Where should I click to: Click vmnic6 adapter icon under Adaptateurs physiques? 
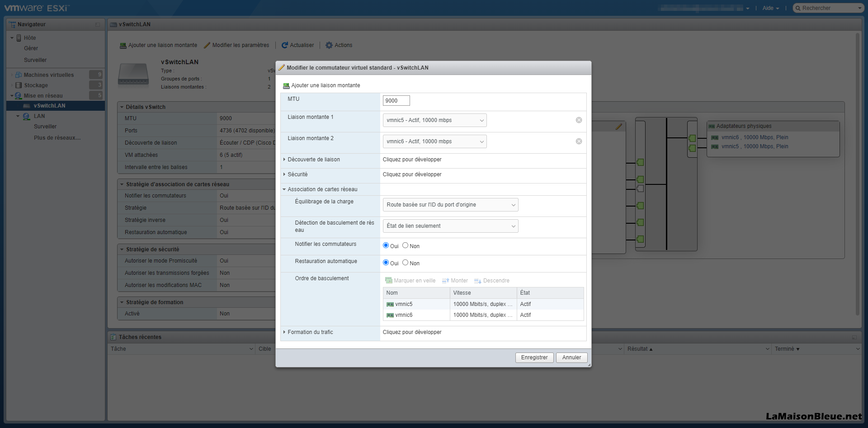715,138
